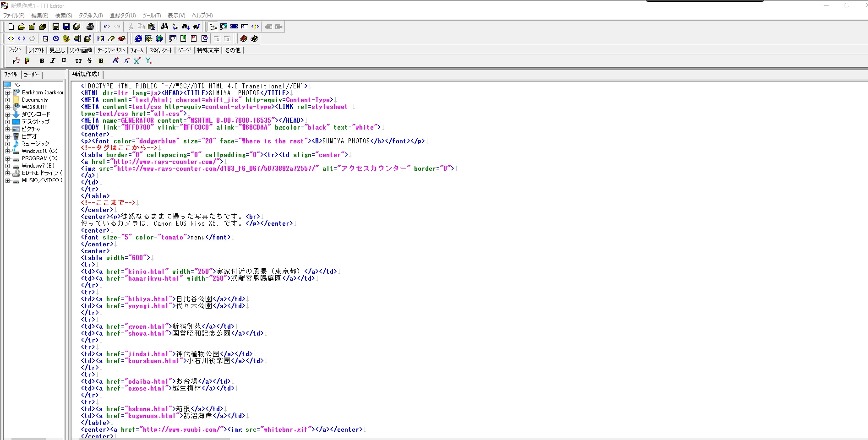Insert bold tag
Image resolution: width=868 pixels, height=440 pixels.
pos(42,60)
